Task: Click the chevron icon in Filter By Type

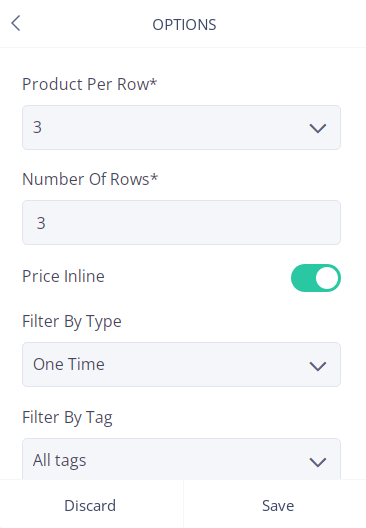Action: (x=318, y=366)
